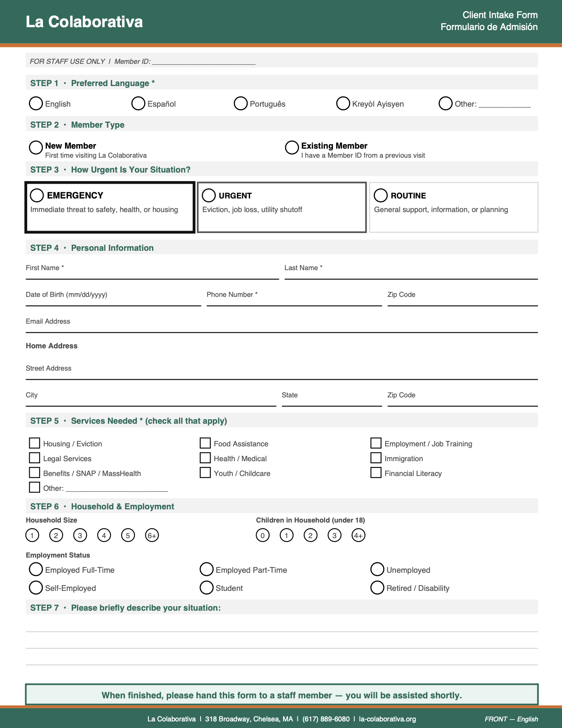Check the Financial Literacy box
562x728 pixels.
point(376,473)
